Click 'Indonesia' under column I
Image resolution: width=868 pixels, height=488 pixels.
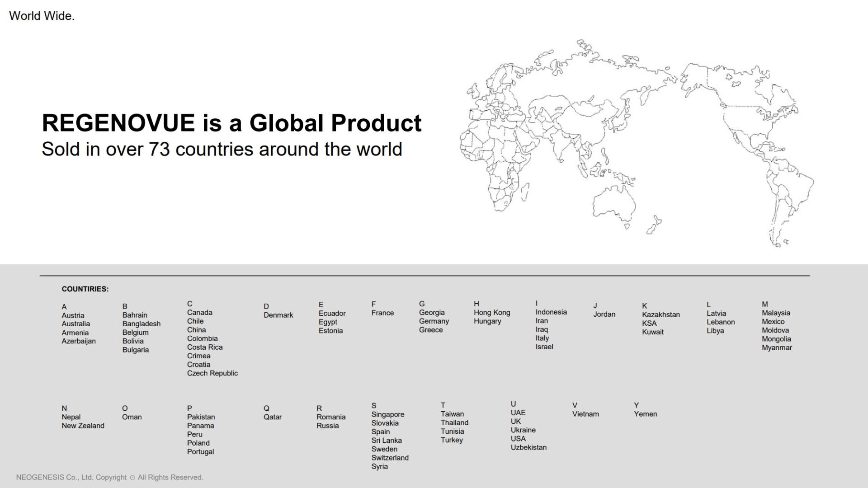coord(551,312)
